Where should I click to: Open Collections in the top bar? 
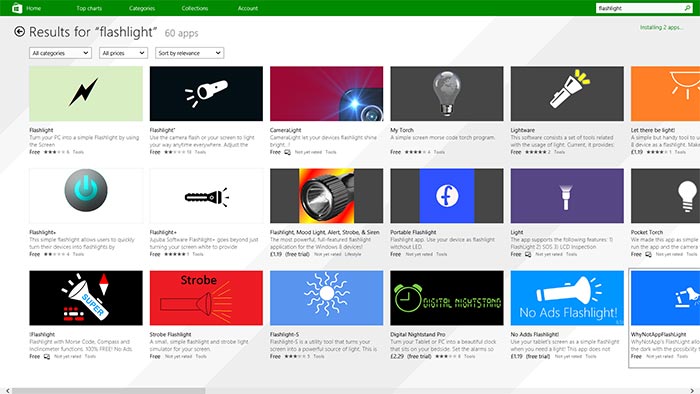[195, 8]
